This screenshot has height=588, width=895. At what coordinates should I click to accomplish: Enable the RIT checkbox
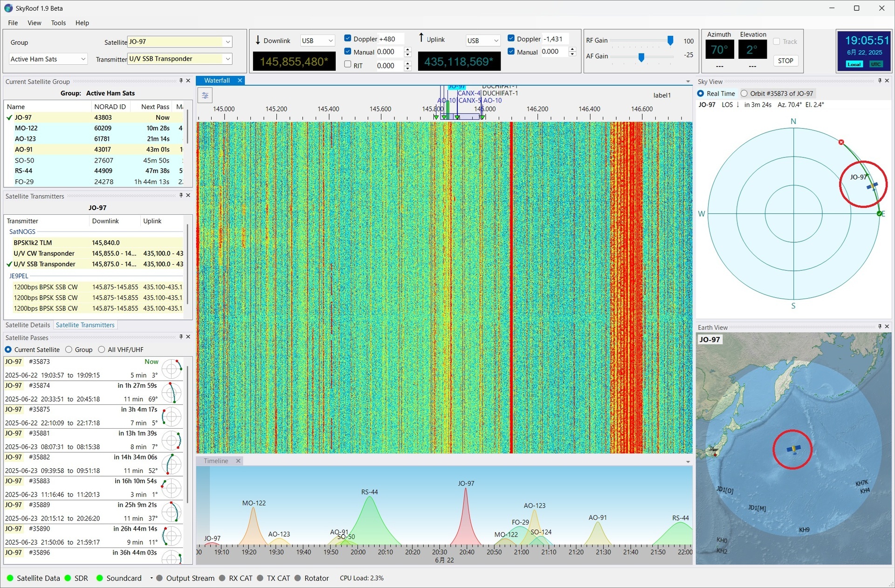pyautogui.click(x=347, y=64)
